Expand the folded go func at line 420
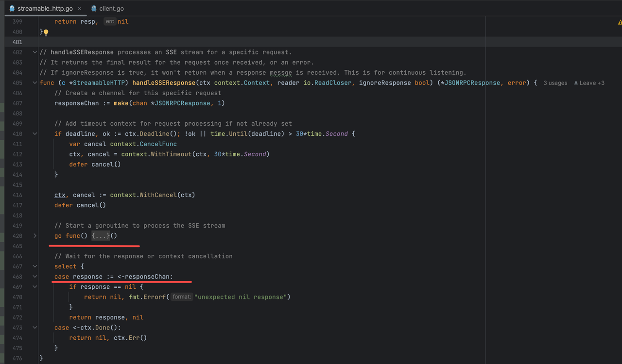622x364 pixels. pyautogui.click(x=35, y=235)
